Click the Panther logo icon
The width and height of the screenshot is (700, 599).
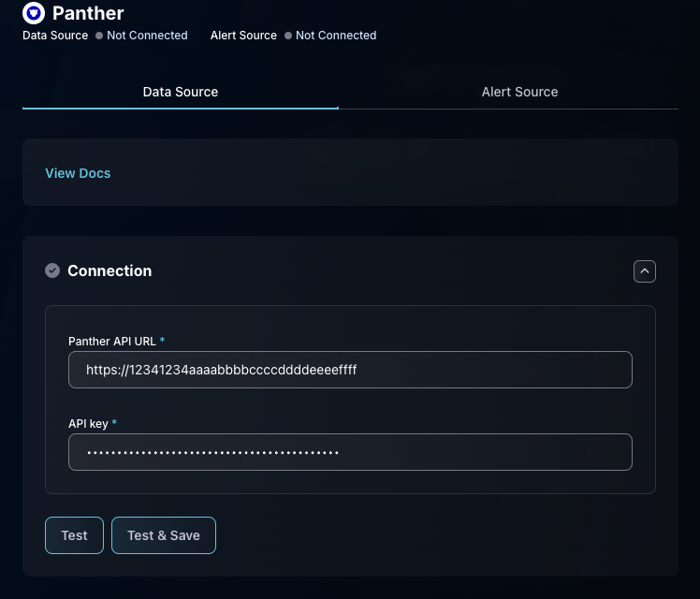pyautogui.click(x=34, y=13)
